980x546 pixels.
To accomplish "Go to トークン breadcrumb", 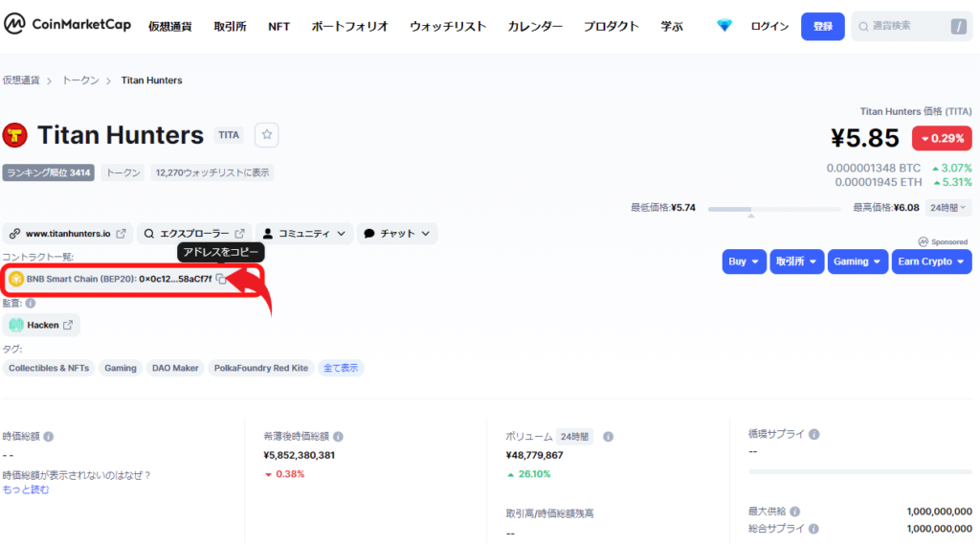I will coord(80,80).
